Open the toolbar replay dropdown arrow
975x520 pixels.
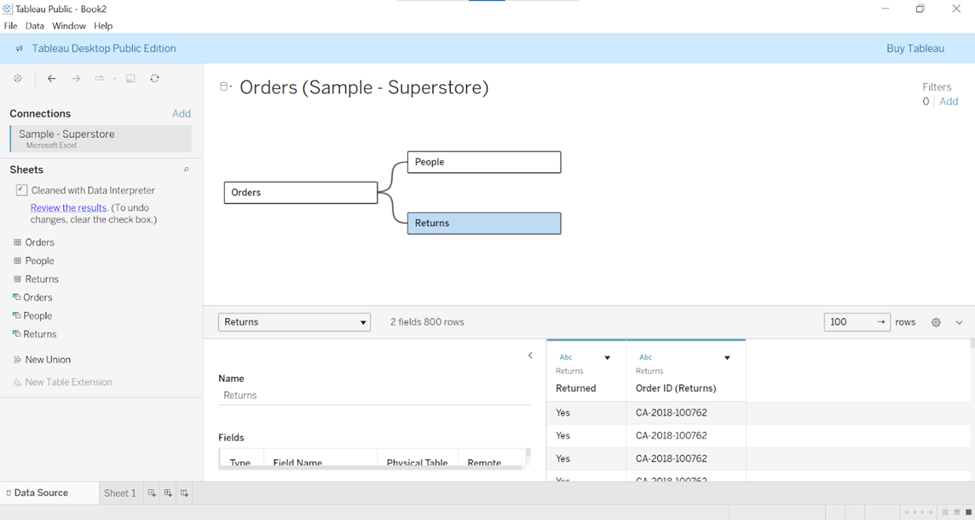(x=114, y=78)
